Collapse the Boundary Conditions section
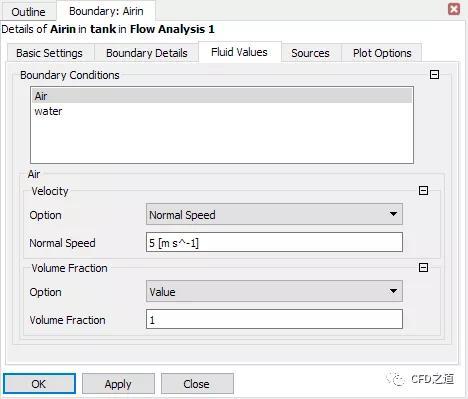Image resolution: width=468 pixels, height=399 pixels. coord(434,74)
